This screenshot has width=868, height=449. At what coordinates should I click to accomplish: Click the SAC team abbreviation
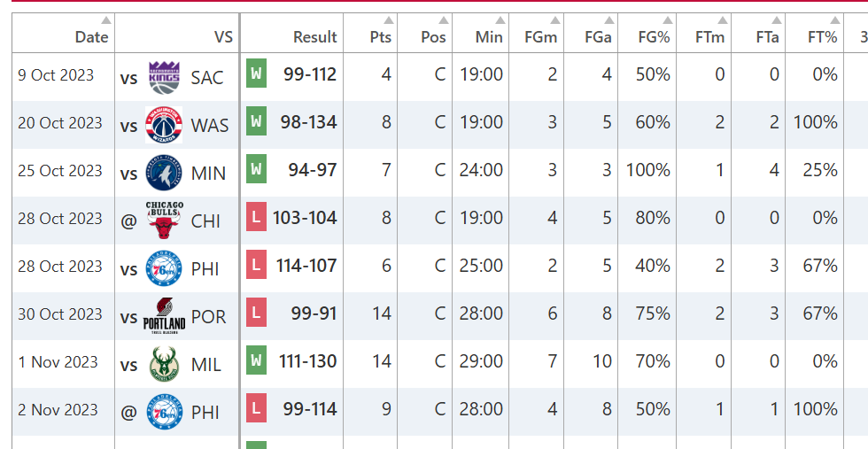pyautogui.click(x=207, y=78)
